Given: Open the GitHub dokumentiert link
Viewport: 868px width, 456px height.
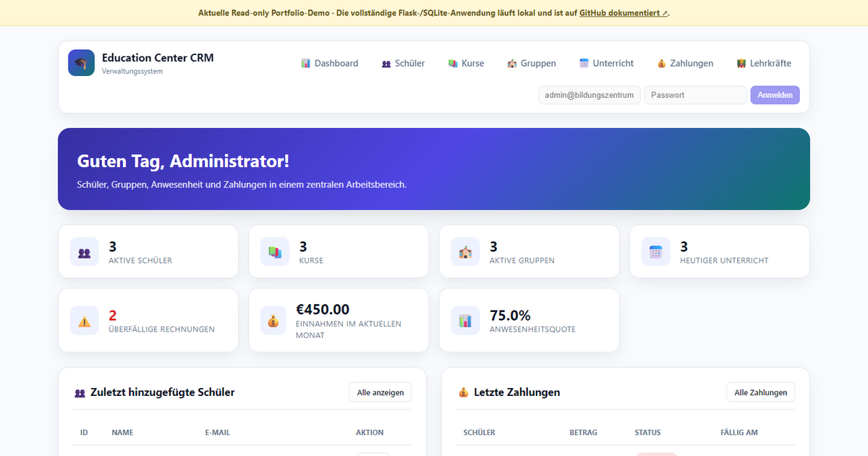Looking at the screenshot, I should (624, 13).
